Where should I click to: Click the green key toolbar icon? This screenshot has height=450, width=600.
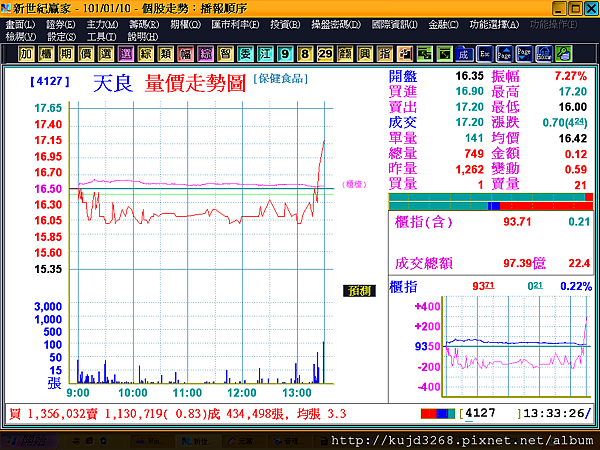click(564, 54)
